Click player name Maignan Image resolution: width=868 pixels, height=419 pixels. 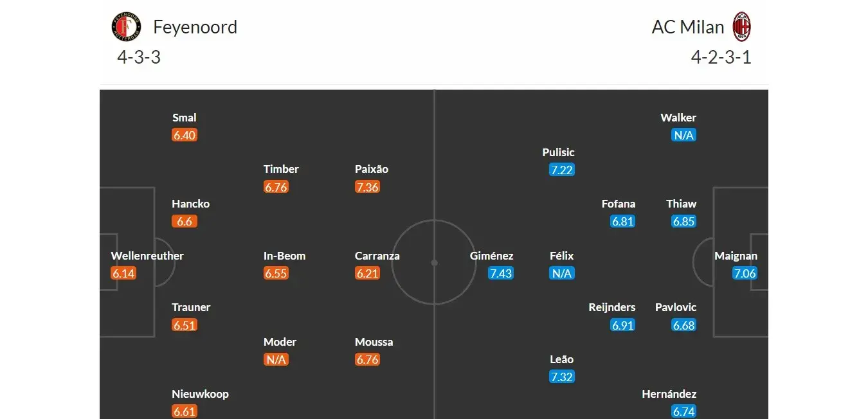(736, 256)
